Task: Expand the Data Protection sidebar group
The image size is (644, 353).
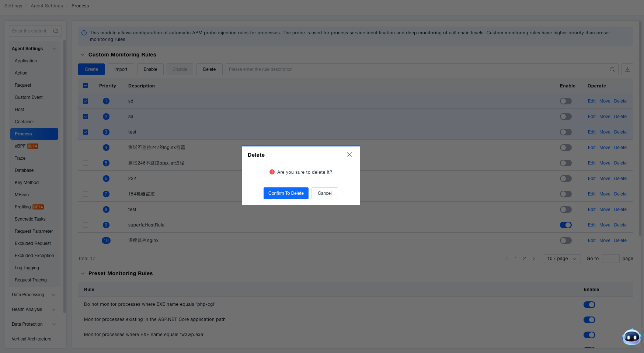Action: [54, 324]
